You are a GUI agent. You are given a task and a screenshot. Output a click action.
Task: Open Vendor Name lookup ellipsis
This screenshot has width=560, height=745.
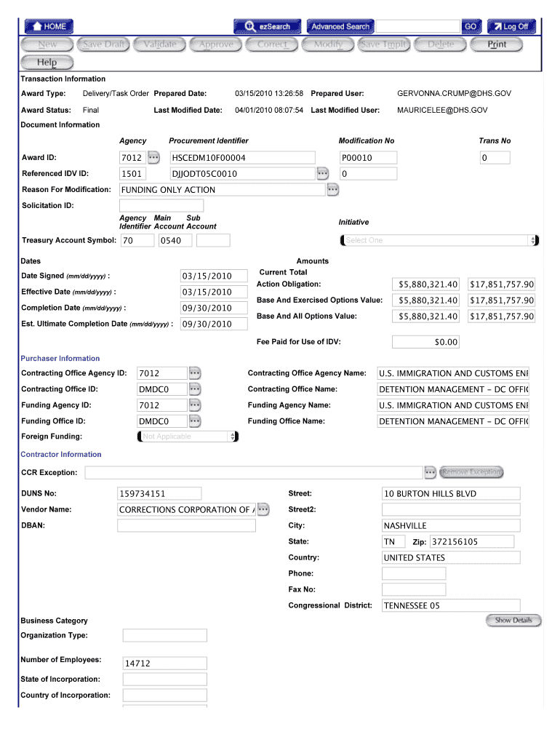(263, 509)
